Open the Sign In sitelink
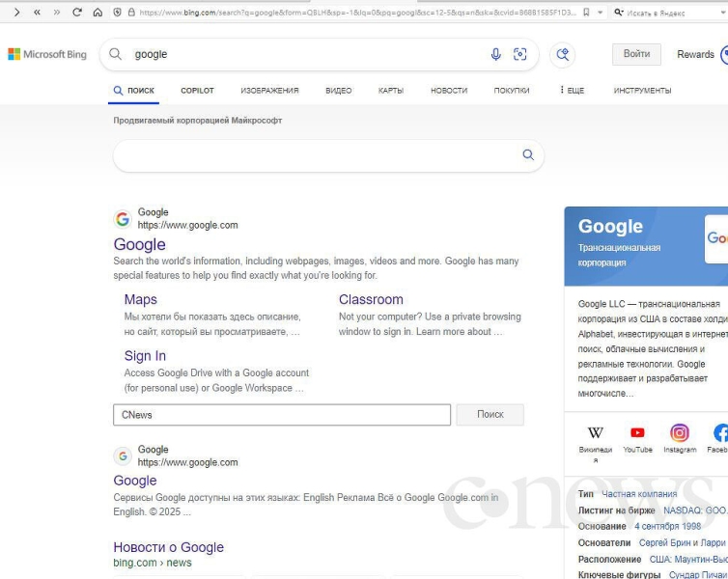The image size is (728, 579). 145,356
